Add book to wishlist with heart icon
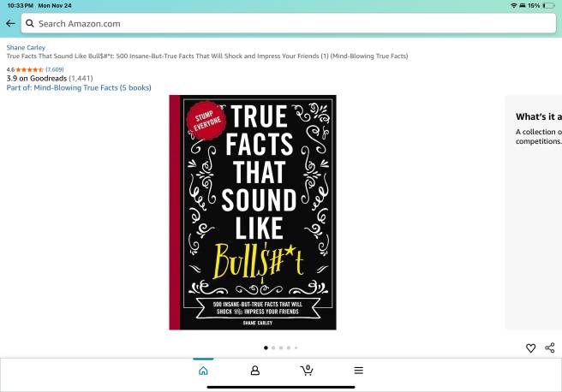Image resolution: width=562 pixels, height=392 pixels. (x=530, y=347)
